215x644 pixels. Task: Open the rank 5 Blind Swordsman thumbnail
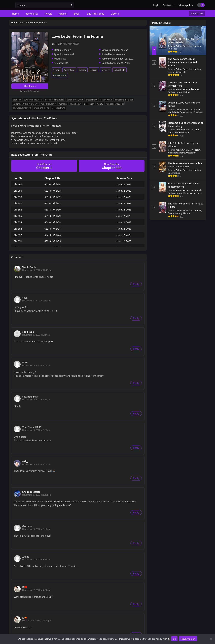[162, 127]
